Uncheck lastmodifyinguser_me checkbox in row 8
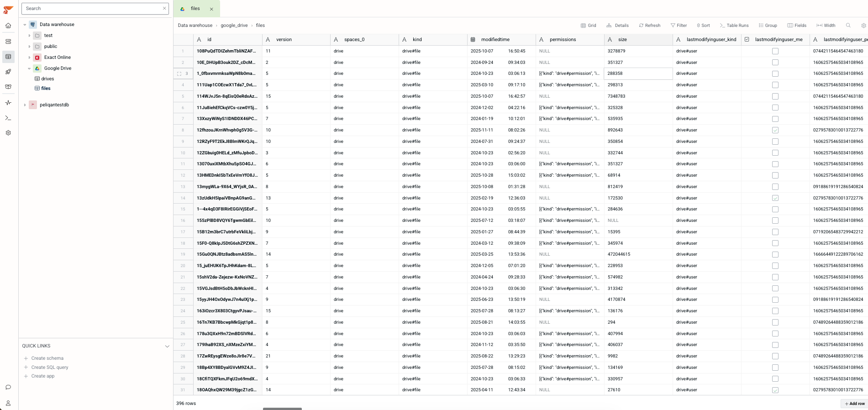Viewport: 868px width, 410px height. (x=775, y=130)
